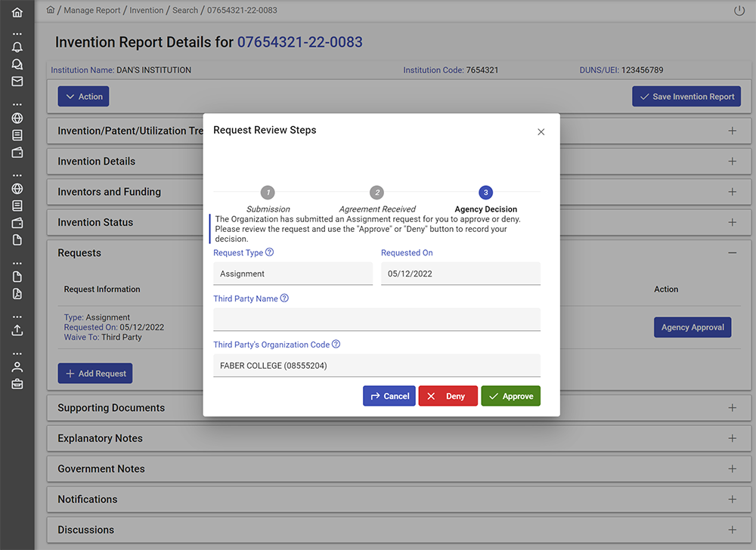Expand the Supporting Documents section
This screenshot has width=756, height=550.
point(732,408)
